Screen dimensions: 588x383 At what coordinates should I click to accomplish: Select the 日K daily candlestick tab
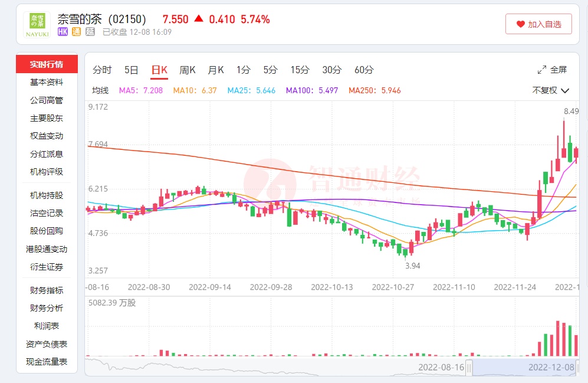(x=159, y=70)
